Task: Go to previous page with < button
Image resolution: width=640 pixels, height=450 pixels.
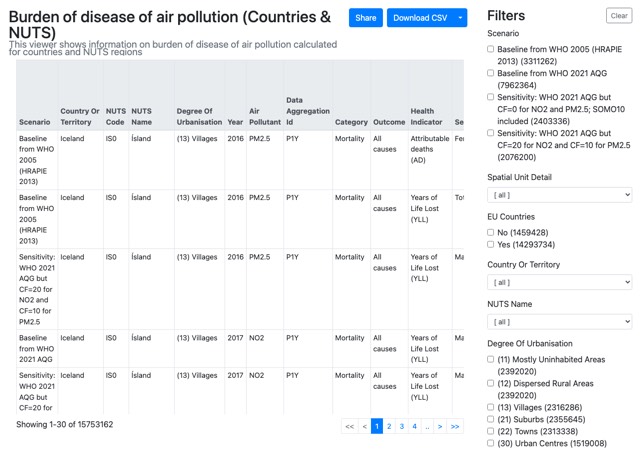Action: [x=364, y=426]
